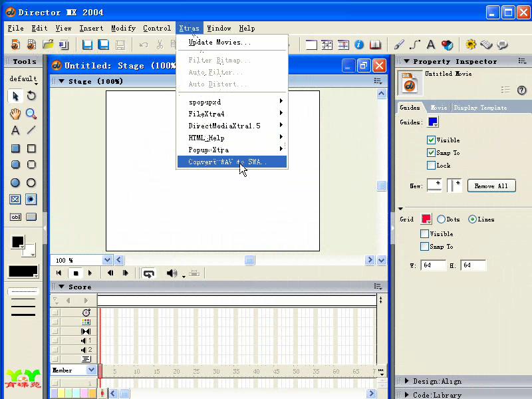The width and height of the screenshot is (532, 399).
Task: Open the Cast window toolbar icon
Action: coord(327,45)
